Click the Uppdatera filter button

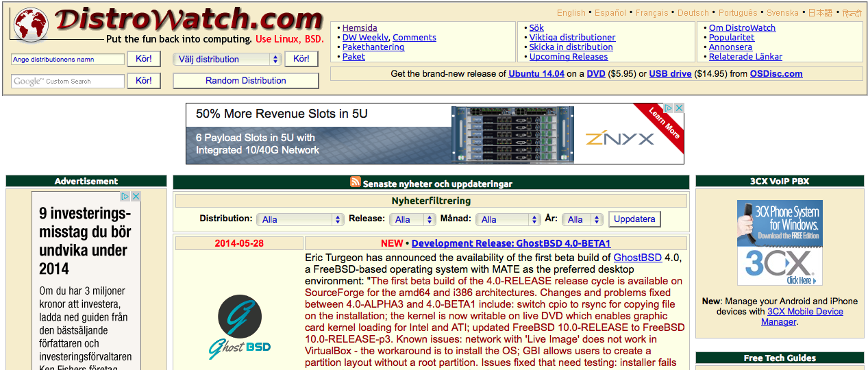click(x=634, y=219)
